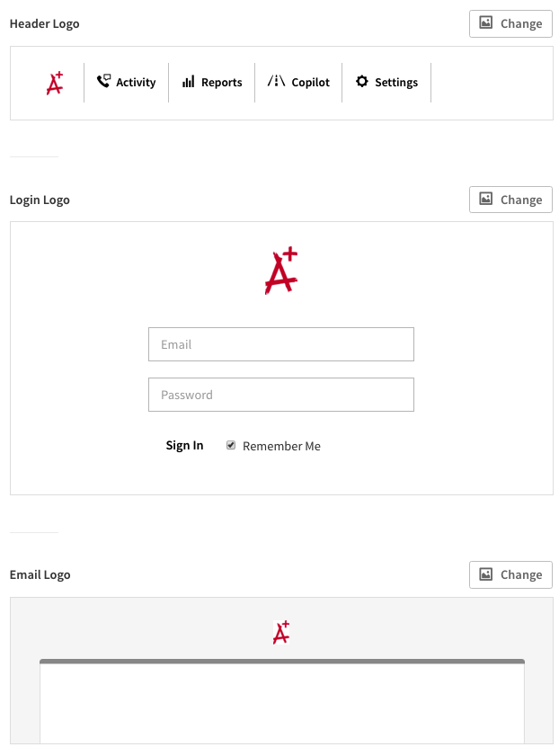Viewport: 559px width, 756px height.
Task: Click the Email input field
Action: click(x=280, y=344)
